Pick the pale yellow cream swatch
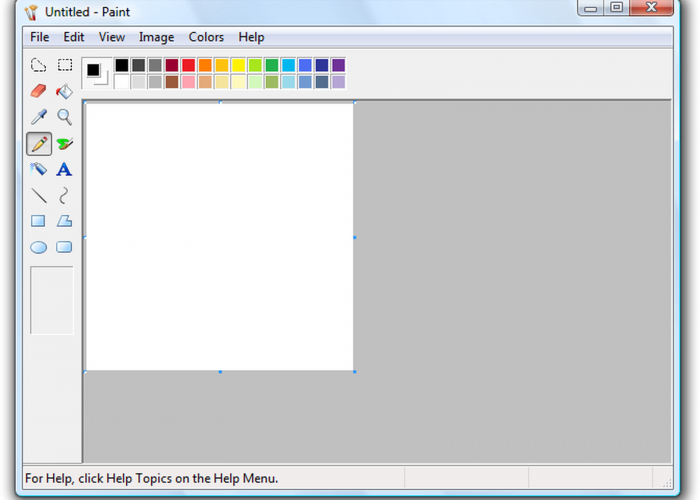This screenshot has width=700, height=500. [238, 82]
